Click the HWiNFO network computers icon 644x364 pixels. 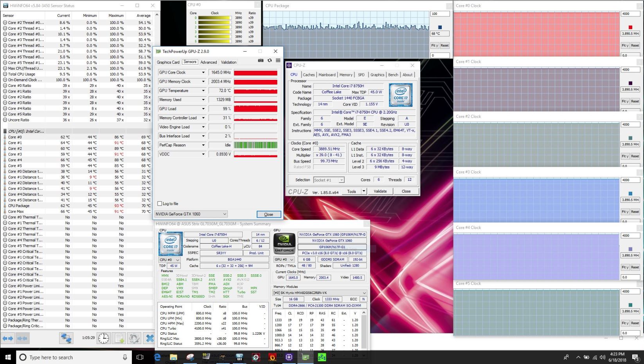pos(66,338)
